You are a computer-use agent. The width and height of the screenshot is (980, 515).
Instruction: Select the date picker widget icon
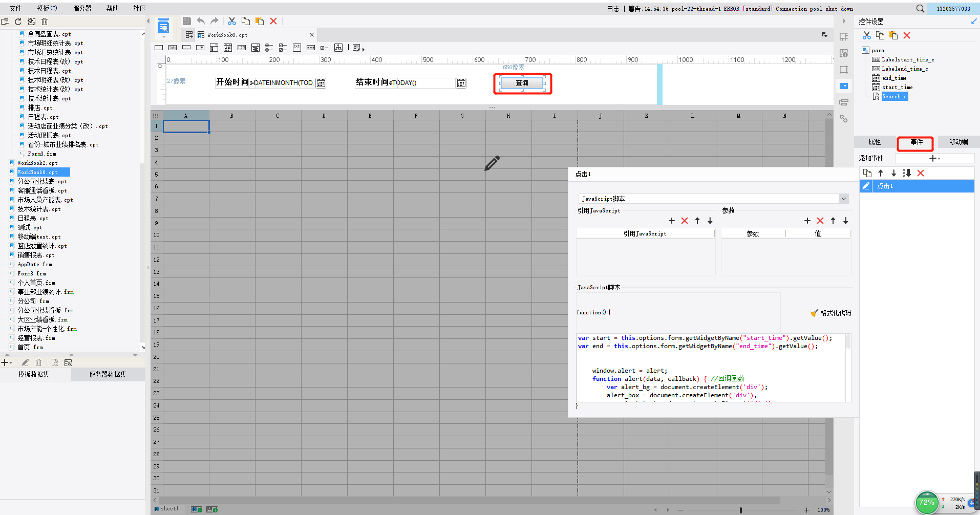(228, 48)
